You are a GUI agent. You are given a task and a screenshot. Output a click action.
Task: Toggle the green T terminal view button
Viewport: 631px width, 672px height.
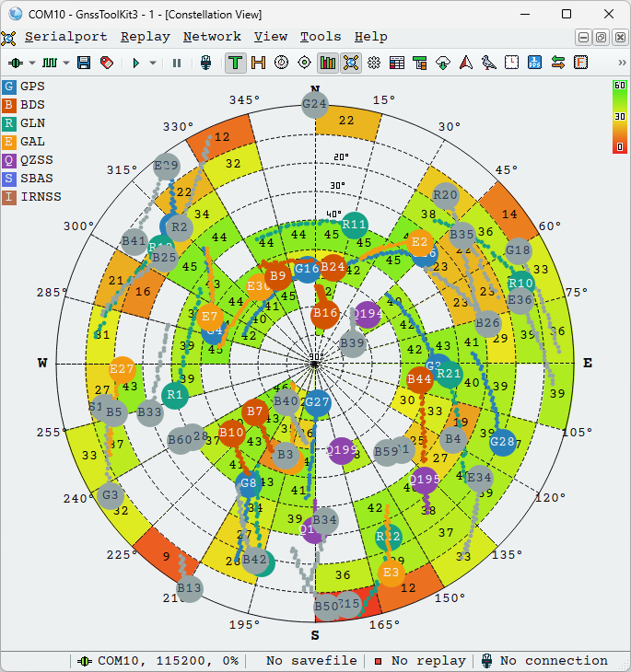235,63
